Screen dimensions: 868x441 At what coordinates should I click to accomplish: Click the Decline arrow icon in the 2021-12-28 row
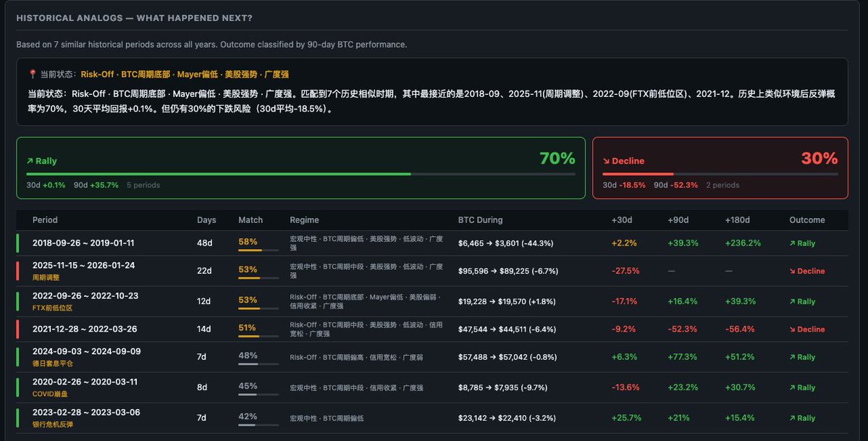pyautogui.click(x=792, y=329)
